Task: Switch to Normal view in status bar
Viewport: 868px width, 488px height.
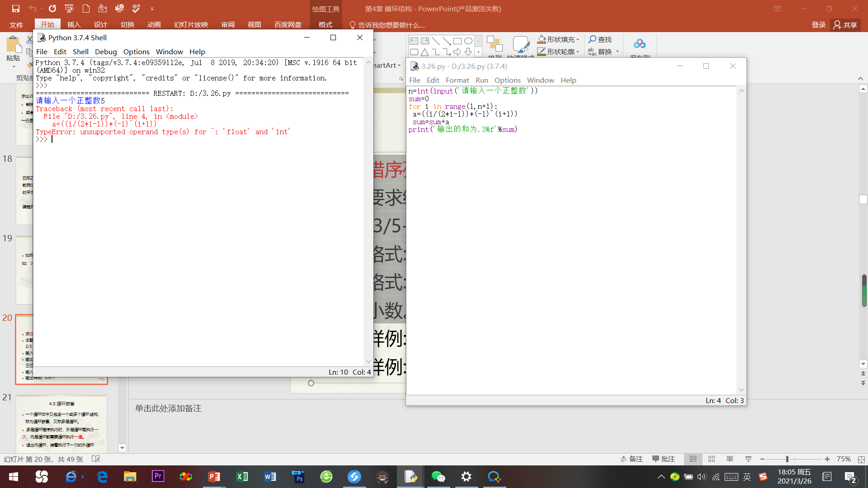Action: [693, 459]
